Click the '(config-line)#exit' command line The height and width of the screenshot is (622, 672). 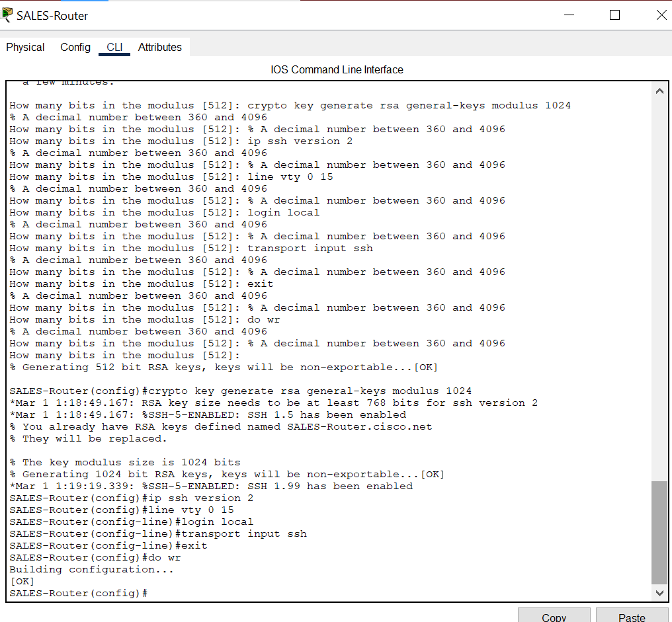point(108,546)
